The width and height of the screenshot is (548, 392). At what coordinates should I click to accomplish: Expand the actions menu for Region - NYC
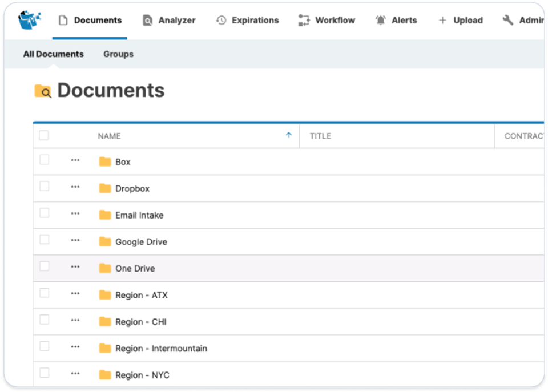click(x=75, y=373)
